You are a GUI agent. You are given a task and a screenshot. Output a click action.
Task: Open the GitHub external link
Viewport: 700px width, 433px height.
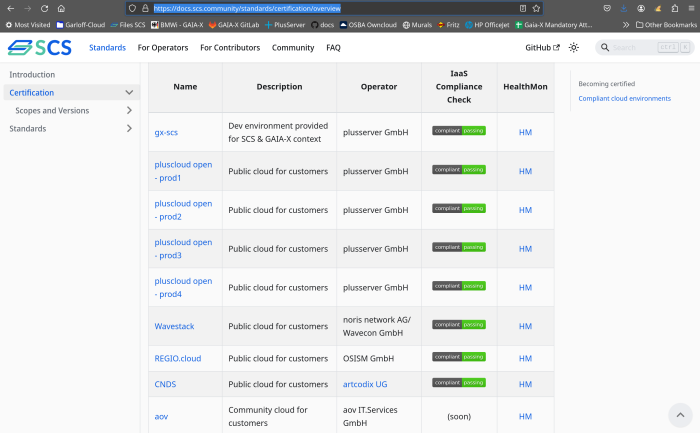(542, 47)
